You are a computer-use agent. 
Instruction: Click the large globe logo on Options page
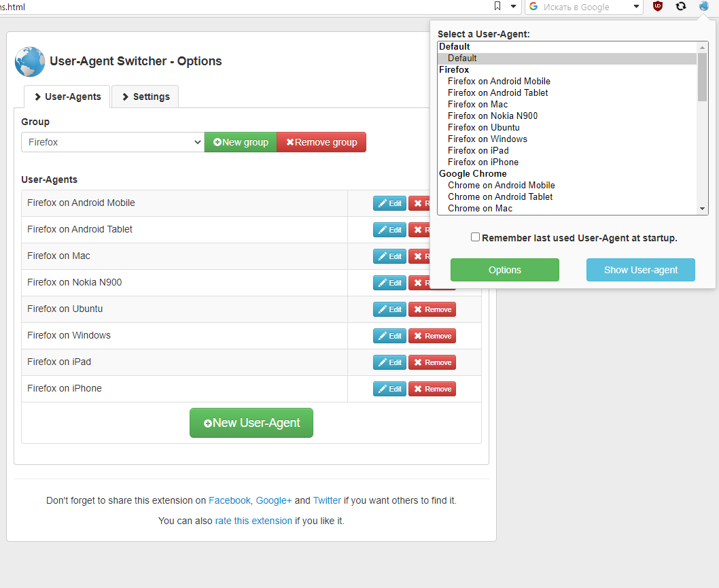click(30, 61)
